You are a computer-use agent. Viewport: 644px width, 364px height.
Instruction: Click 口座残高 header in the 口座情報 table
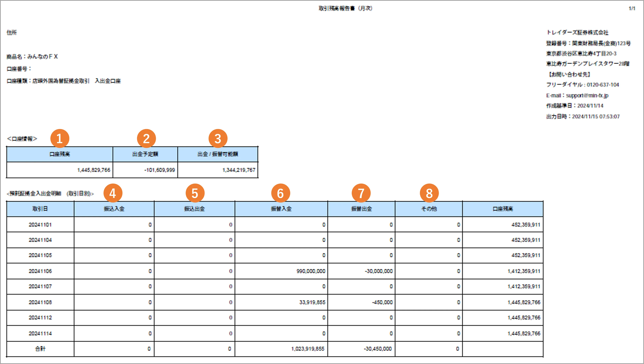point(59,154)
